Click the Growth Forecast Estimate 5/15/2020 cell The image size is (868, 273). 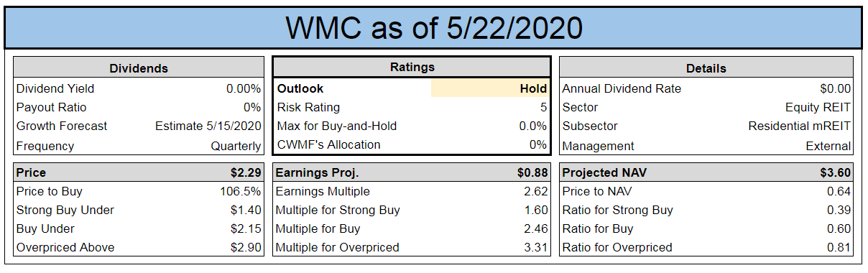tap(208, 126)
